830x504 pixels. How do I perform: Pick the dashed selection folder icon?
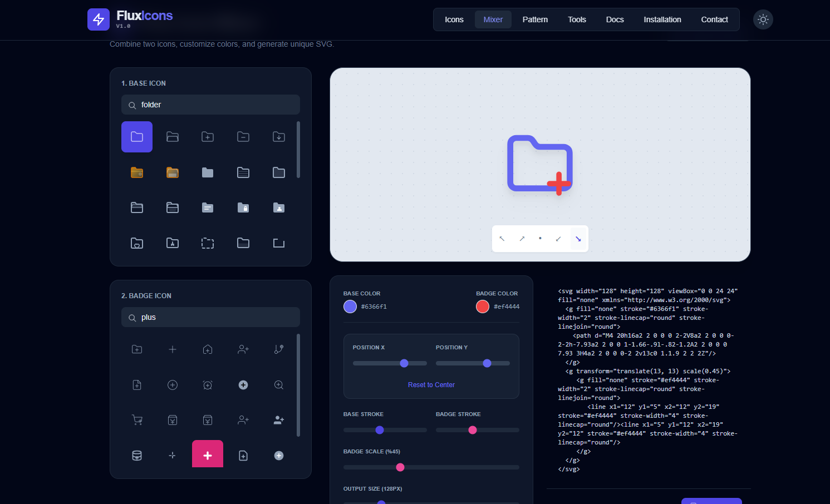208,243
